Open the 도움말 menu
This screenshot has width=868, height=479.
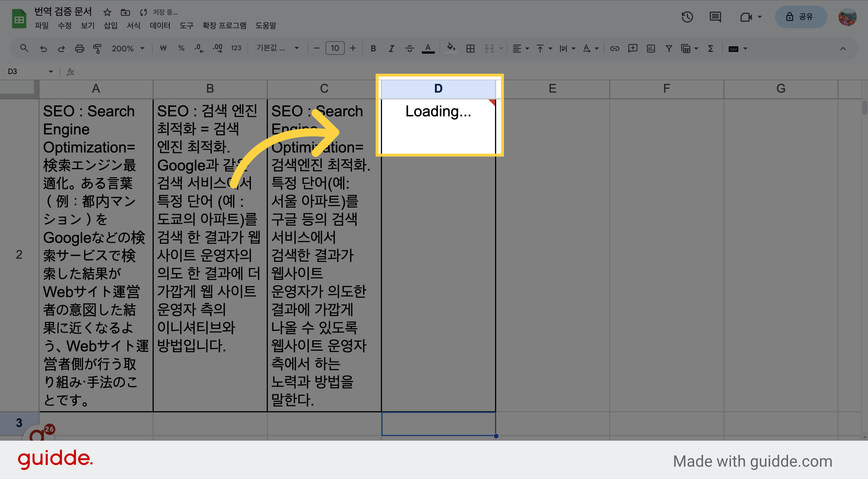(266, 26)
